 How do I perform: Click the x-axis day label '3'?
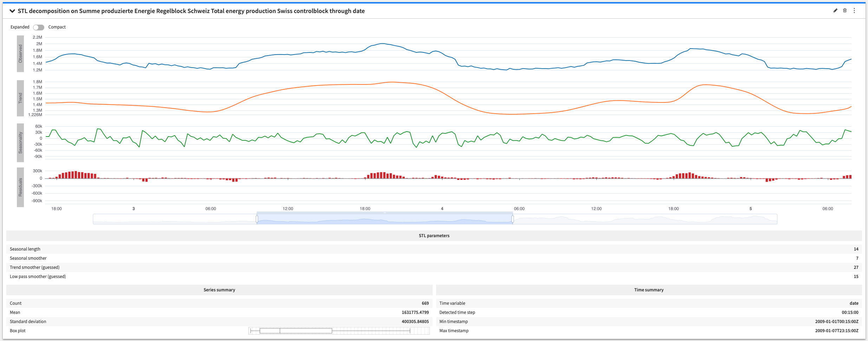click(134, 209)
